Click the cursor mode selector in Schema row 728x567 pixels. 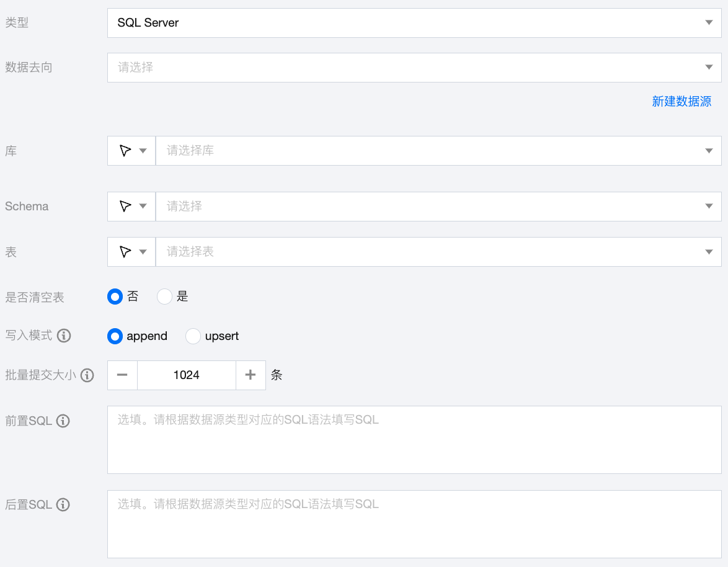(131, 207)
